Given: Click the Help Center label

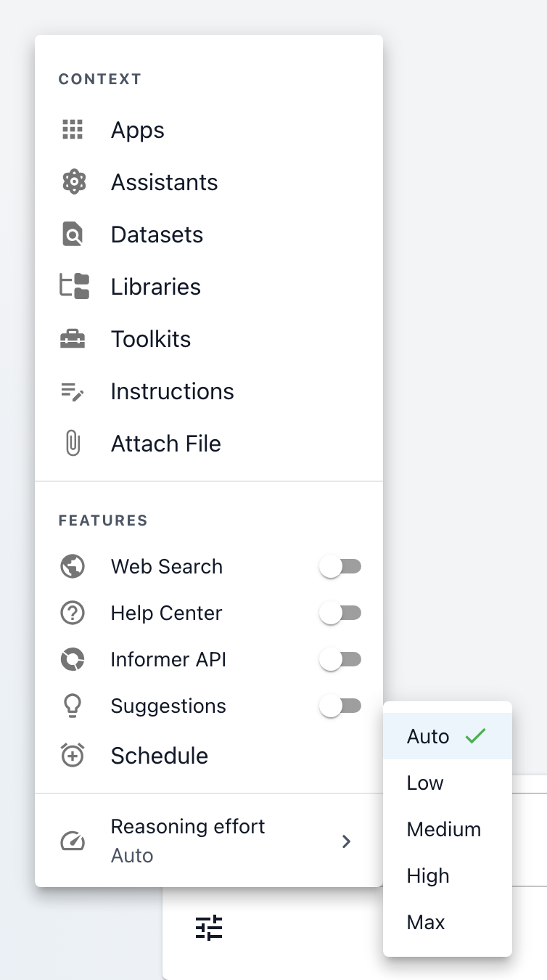Looking at the screenshot, I should coord(166,613).
